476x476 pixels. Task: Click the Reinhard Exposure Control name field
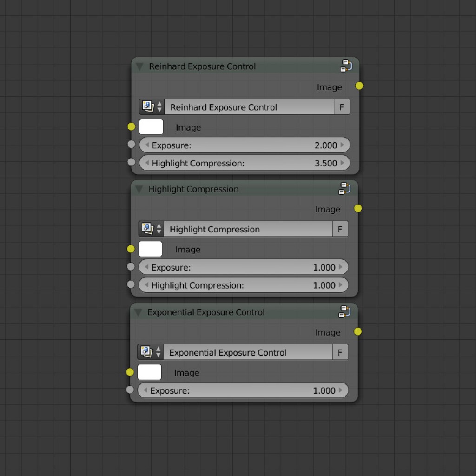[x=249, y=106]
